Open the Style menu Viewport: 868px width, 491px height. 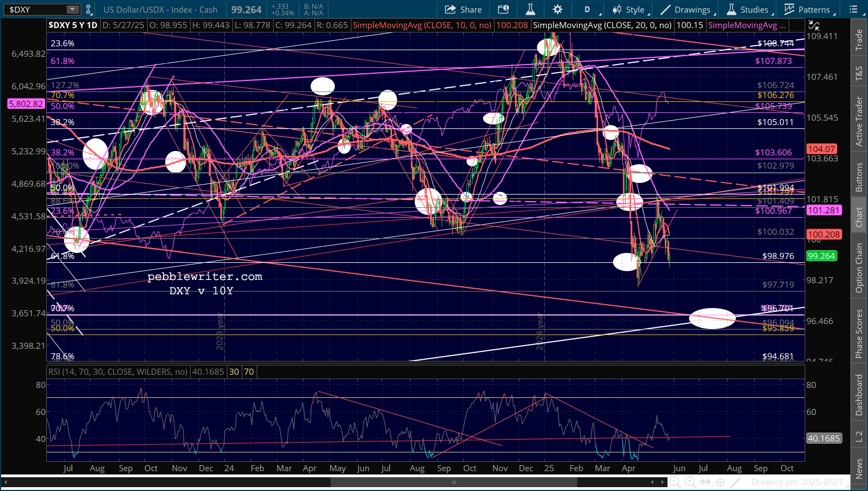[629, 9]
